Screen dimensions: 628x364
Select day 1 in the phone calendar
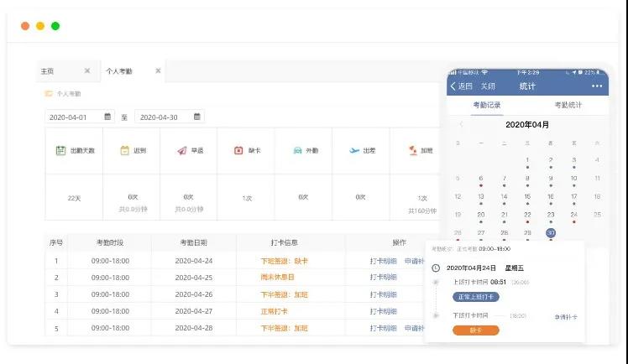click(x=527, y=162)
